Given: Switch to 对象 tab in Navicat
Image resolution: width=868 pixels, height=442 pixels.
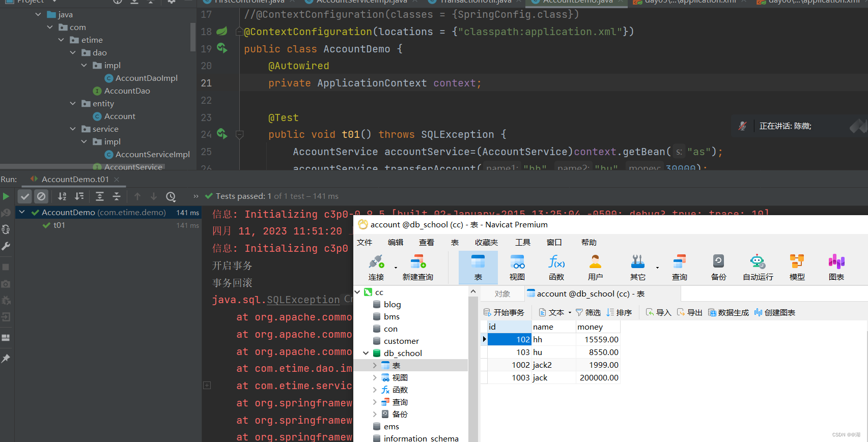Looking at the screenshot, I should (x=502, y=293).
